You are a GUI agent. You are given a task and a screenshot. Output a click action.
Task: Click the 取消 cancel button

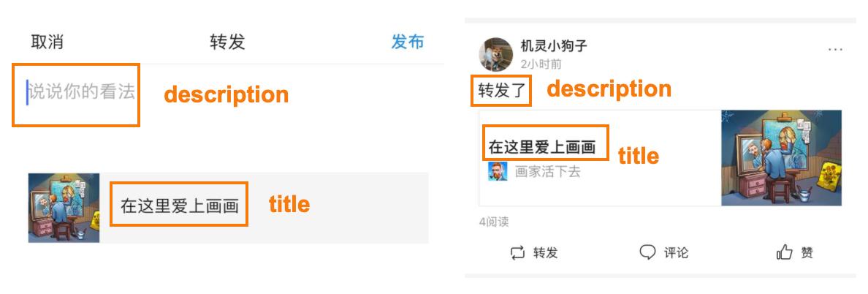47,42
